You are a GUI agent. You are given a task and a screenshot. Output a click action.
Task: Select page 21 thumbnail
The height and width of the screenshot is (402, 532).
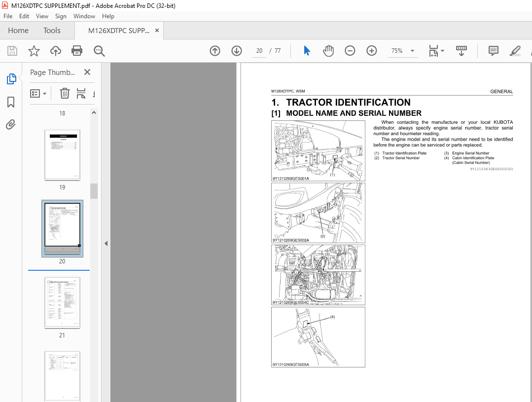tap(63, 302)
